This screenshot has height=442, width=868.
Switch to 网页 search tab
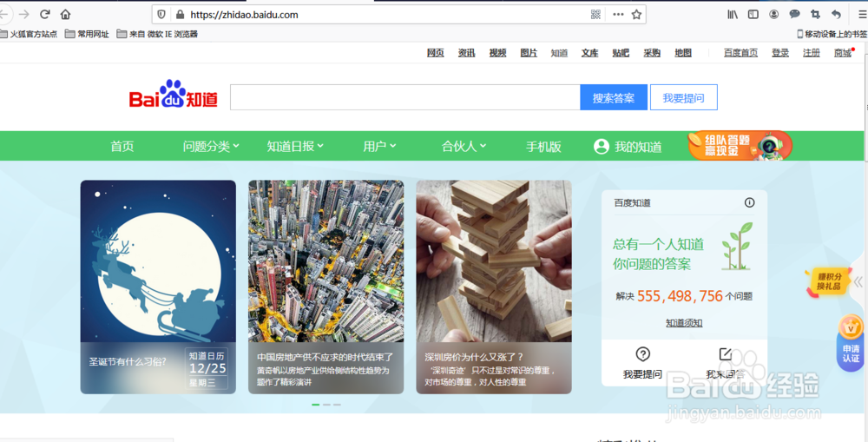click(x=435, y=53)
